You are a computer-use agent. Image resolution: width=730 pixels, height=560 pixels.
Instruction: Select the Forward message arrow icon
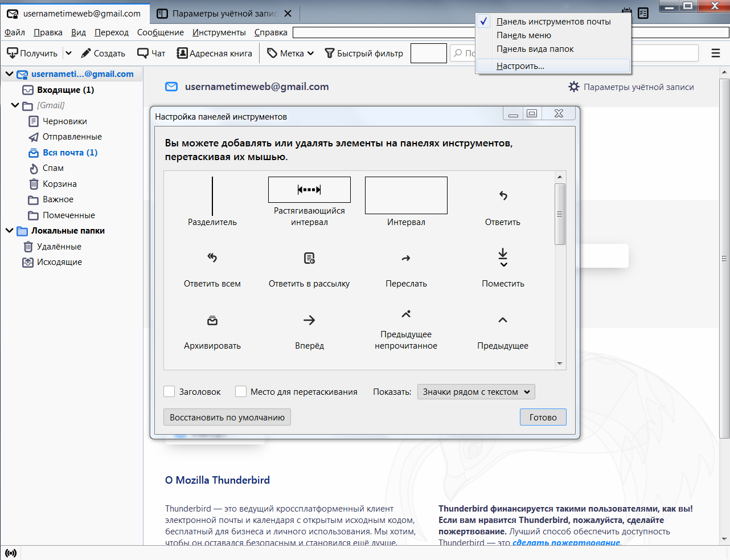(406, 259)
